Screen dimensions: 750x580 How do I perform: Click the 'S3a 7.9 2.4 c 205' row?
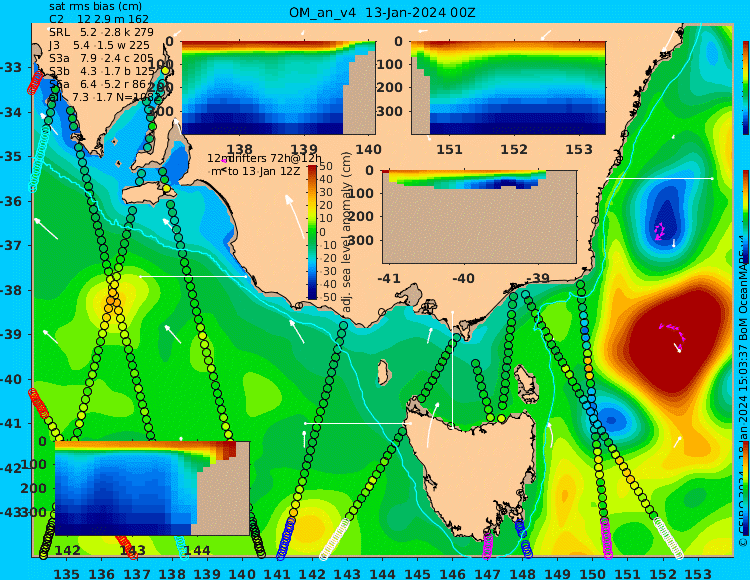click(x=101, y=58)
